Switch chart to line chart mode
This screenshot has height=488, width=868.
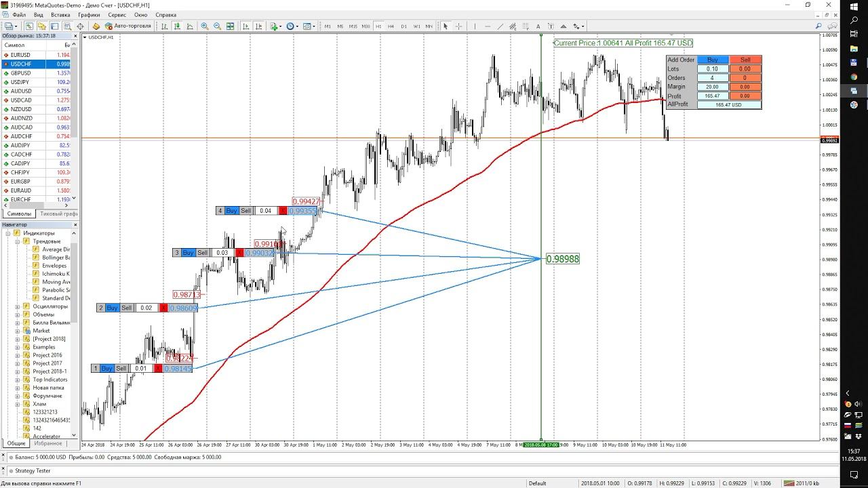[x=191, y=26]
